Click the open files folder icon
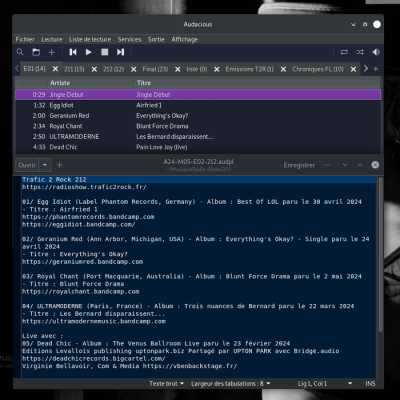The height and width of the screenshot is (400, 400). point(36,52)
